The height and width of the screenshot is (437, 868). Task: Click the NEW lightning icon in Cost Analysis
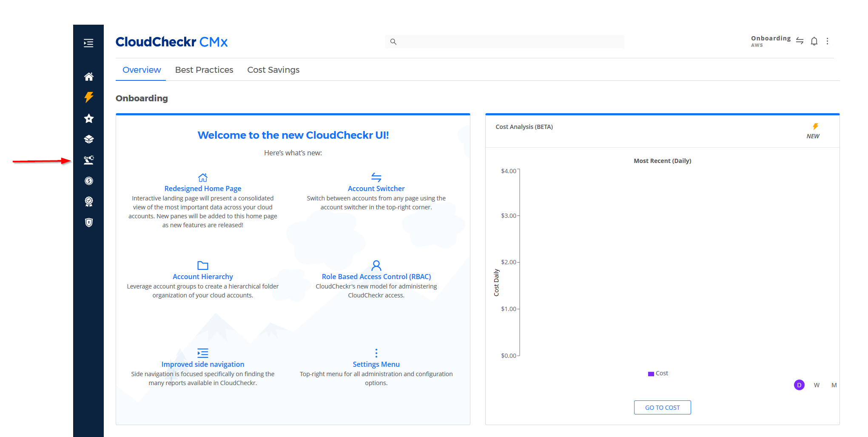815,126
